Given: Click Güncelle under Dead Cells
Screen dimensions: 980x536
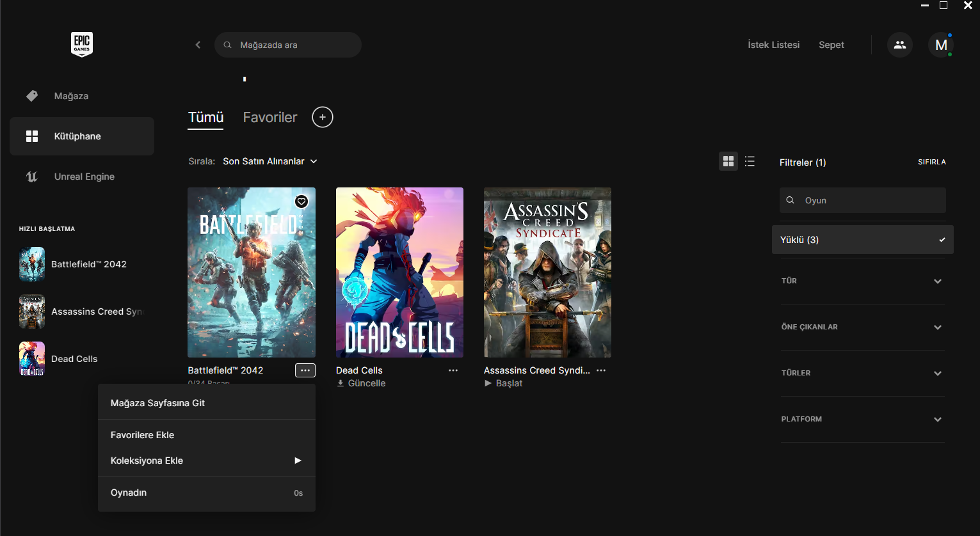Looking at the screenshot, I should pyautogui.click(x=367, y=383).
